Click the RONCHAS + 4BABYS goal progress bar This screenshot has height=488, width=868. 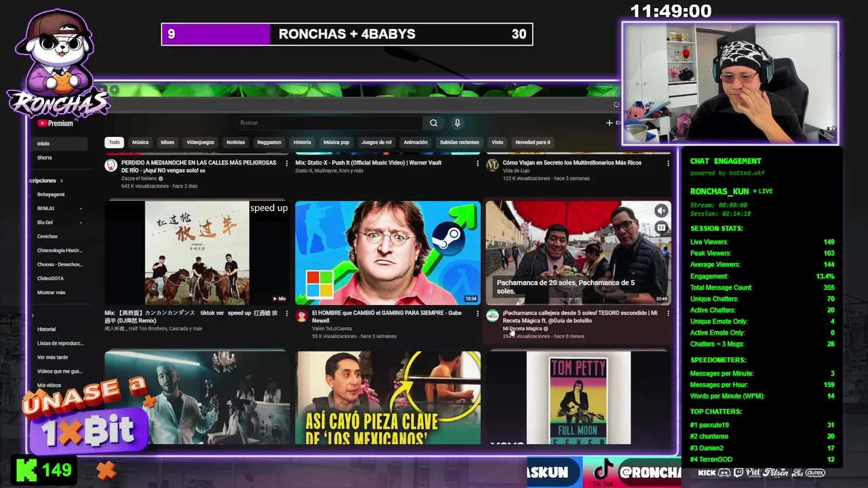coord(347,35)
